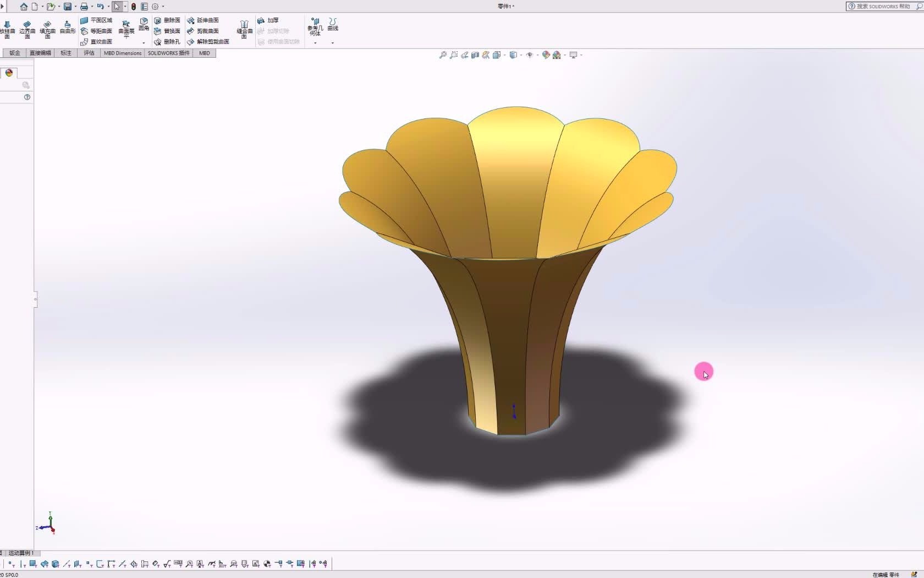
Task: Switch to the MBD tab
Action: coord(205,53)
